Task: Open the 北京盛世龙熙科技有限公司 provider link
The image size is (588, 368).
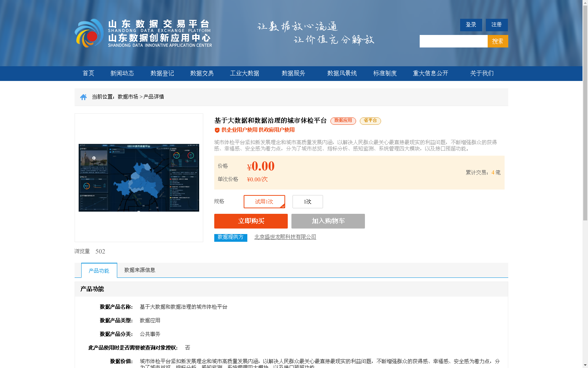Action: [285, 237]
